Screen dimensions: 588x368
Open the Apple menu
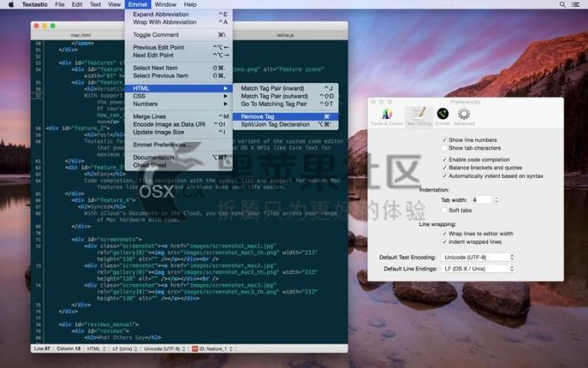tap(11, 4)
